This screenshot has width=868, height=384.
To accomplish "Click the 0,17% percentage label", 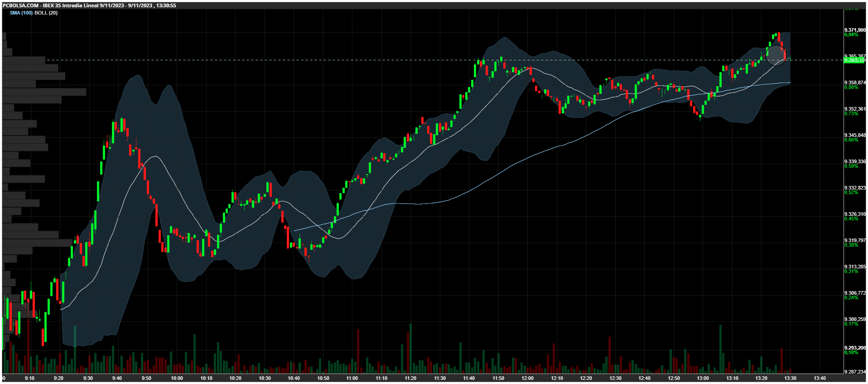I will [x=851, y=324].
